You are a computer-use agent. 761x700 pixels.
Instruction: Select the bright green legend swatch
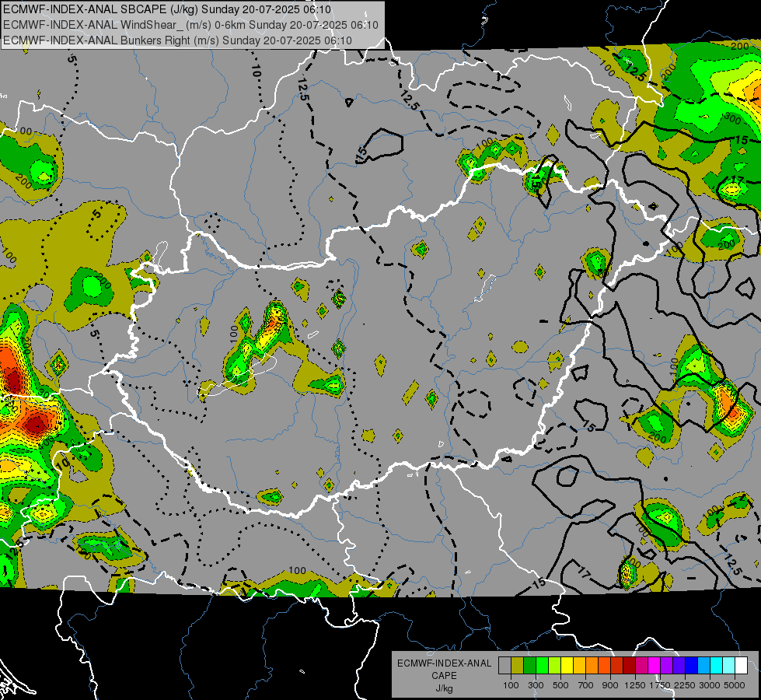click(542, 666)
